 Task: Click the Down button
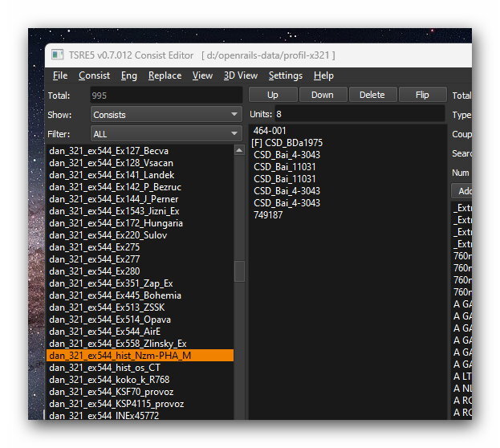coord(322,95)
